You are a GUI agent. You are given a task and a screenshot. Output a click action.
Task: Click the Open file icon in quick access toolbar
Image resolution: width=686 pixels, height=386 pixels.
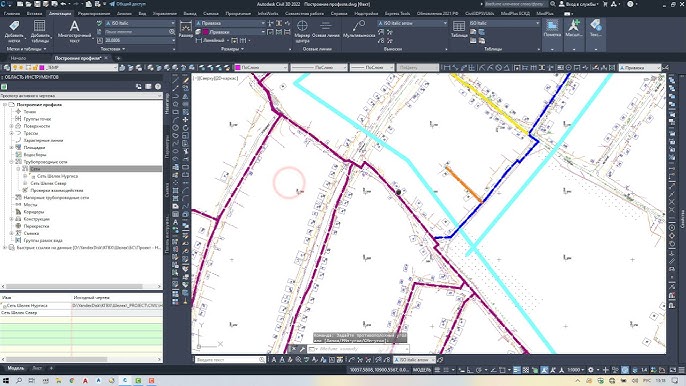tap(28, 4)
